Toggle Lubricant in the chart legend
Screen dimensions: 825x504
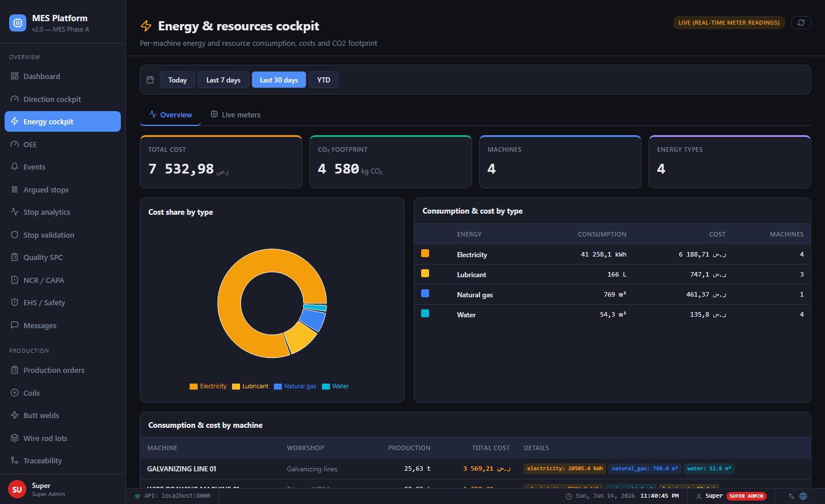[x=250, y=386]
